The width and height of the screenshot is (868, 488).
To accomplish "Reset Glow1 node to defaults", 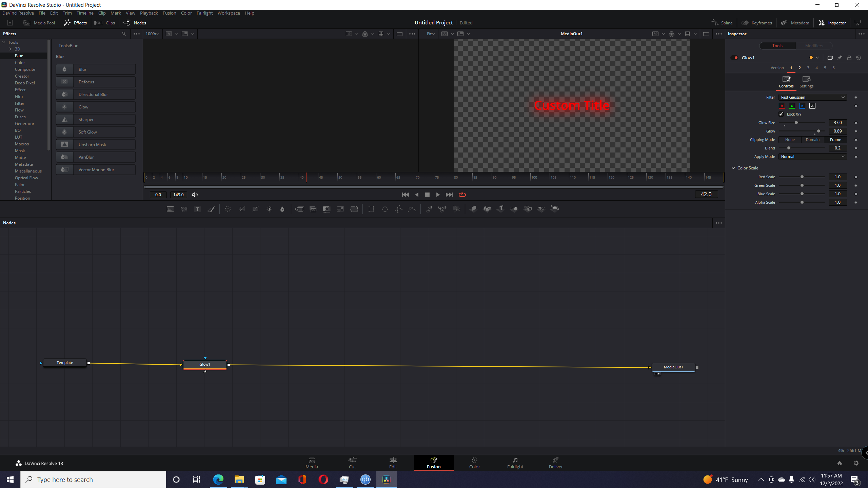I will point(859,58).
